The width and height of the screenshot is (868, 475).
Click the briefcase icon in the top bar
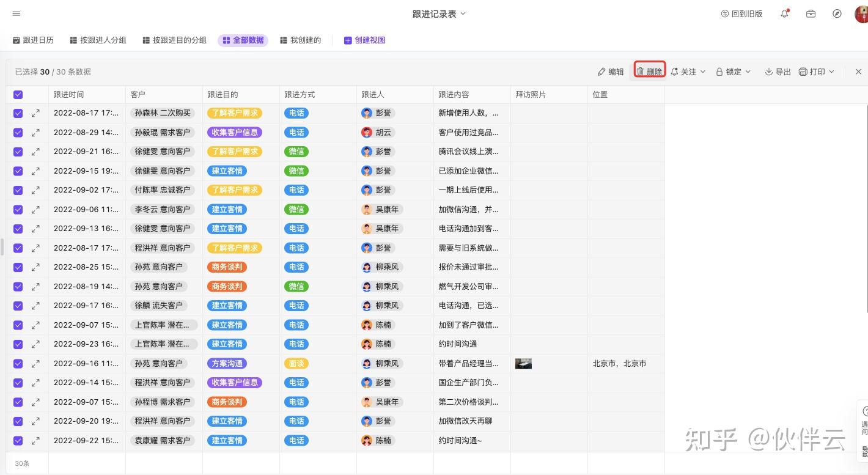[x=811, y=13]
